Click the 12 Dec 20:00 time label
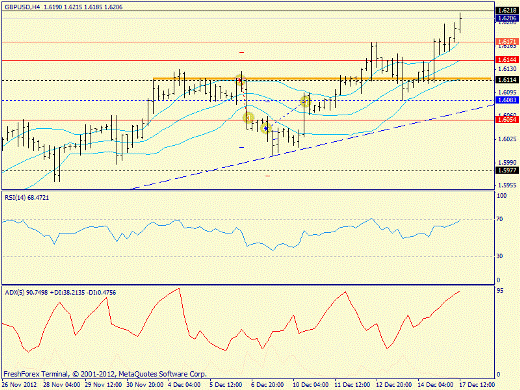 coord(394,385)
